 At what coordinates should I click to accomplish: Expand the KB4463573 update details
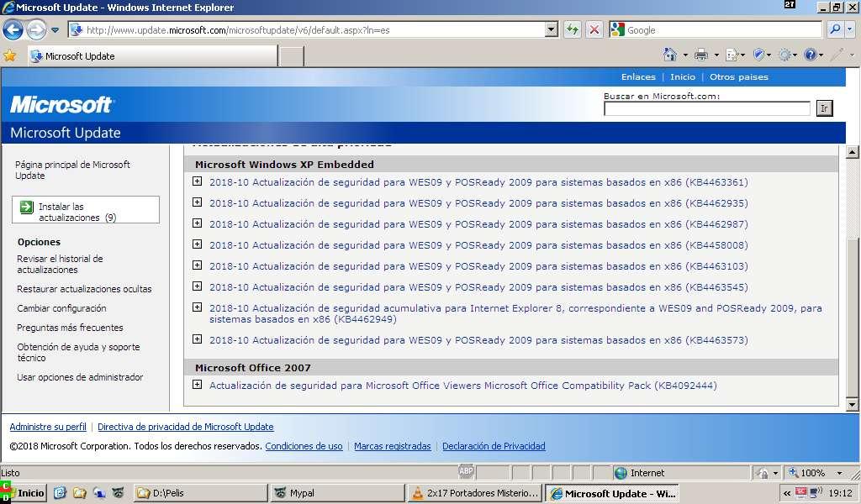point(197,339)
